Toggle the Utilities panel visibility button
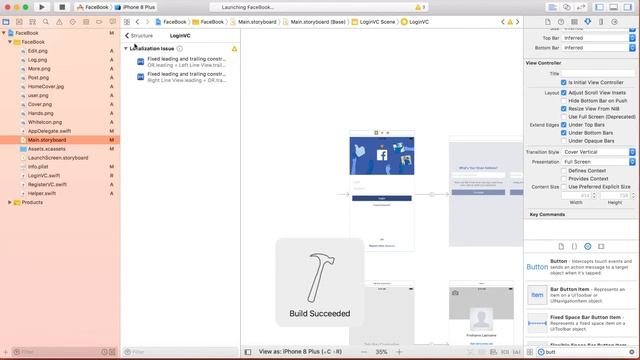 pos(628,7)
